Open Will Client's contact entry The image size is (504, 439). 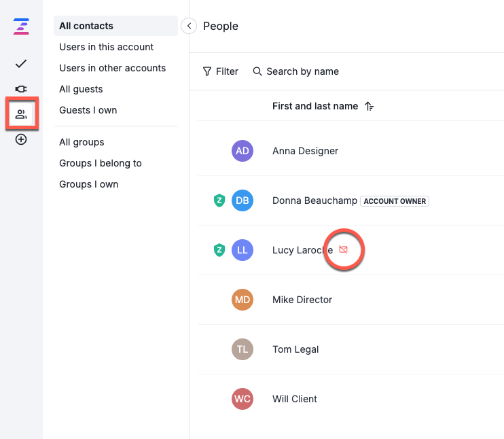click(295, 399)
